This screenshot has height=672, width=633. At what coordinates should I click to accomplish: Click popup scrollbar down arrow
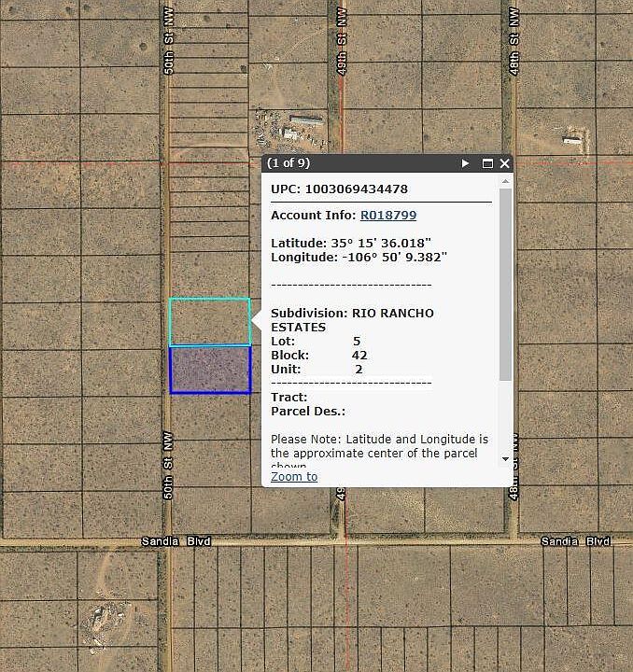point(505,459)
